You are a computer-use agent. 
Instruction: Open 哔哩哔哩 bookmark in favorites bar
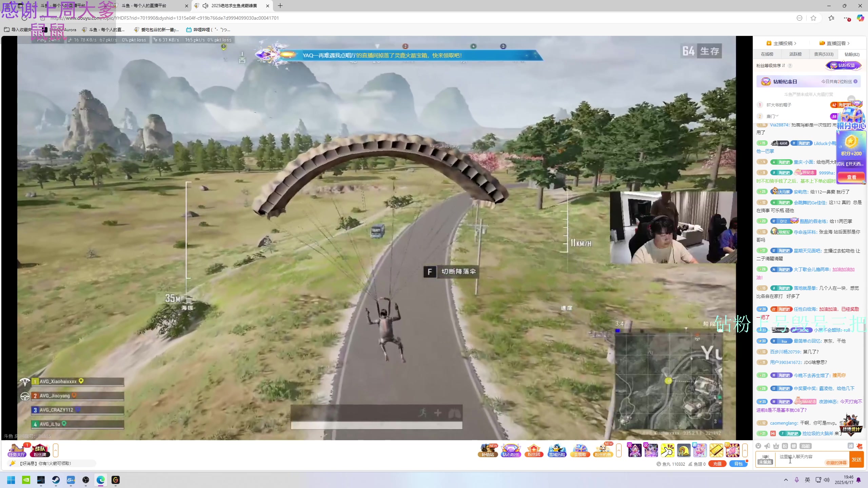(x=208, y=30)
